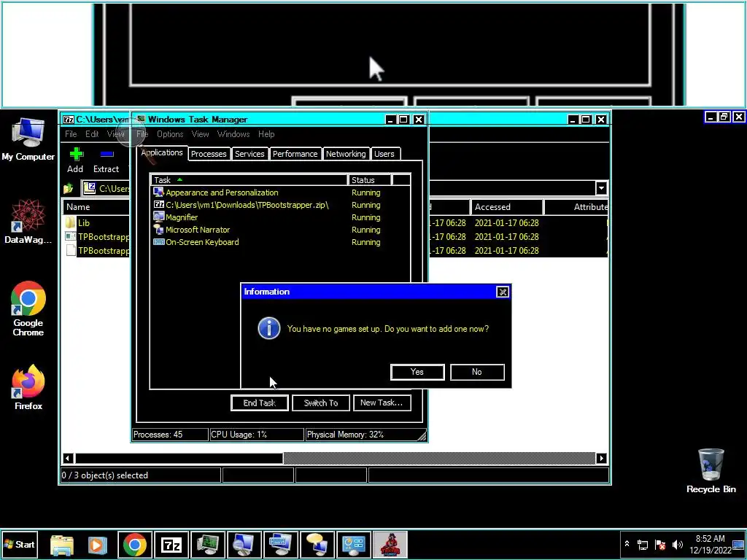Image resolution: width=747 pixels, height=560 pixels.
Task: Open the Recycle Bin desktop icon
Action: tap(711, 471)
